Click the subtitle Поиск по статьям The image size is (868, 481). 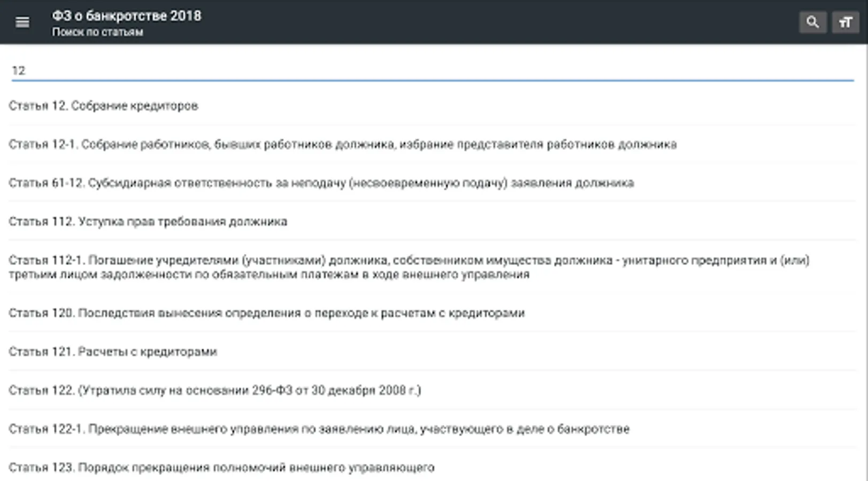pos(97,32)
